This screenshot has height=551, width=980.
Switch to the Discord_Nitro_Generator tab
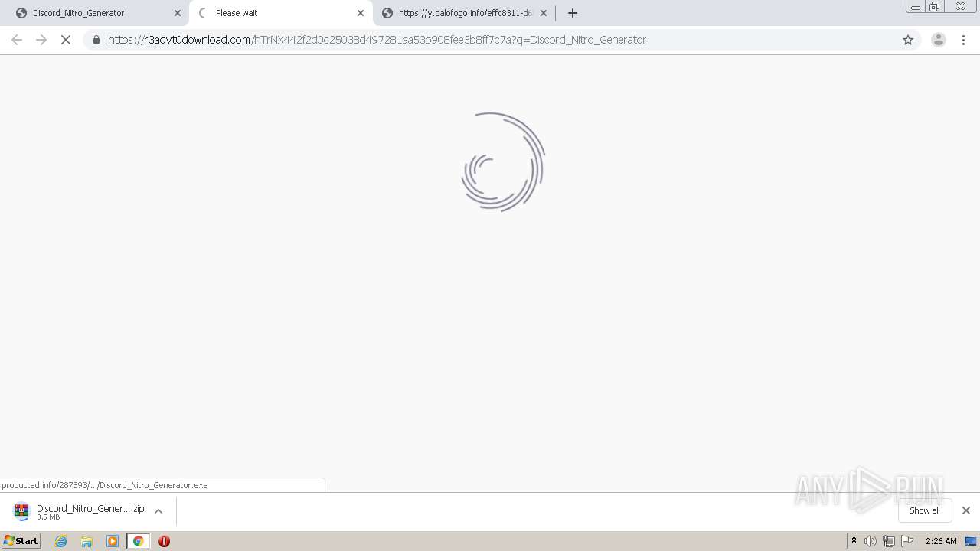click(94, 13)
